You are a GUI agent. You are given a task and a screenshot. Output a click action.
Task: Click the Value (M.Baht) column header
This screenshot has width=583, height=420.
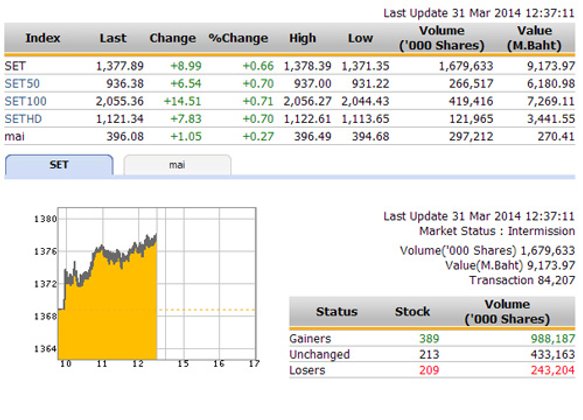pos(535,38)
